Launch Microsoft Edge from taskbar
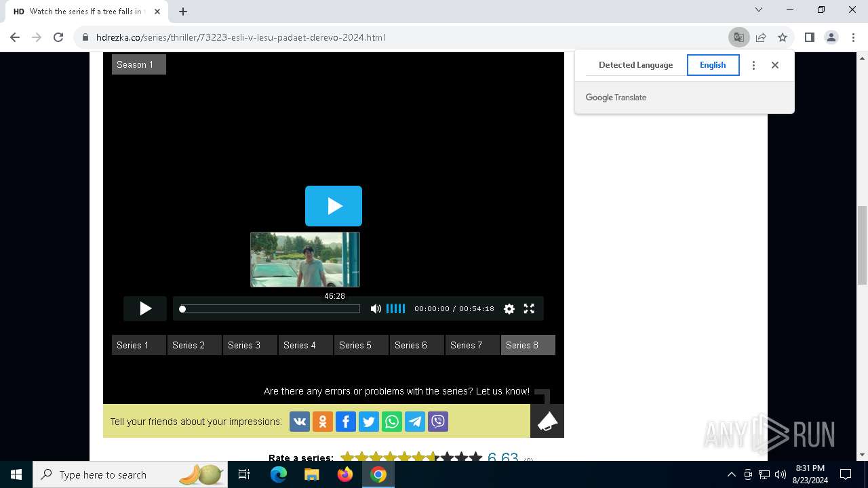 [x=279, y=474]
